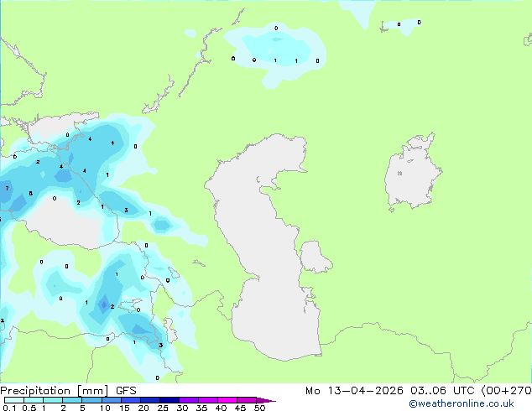
Task: Click the legend label '25'
Action: tap(163, 408)
